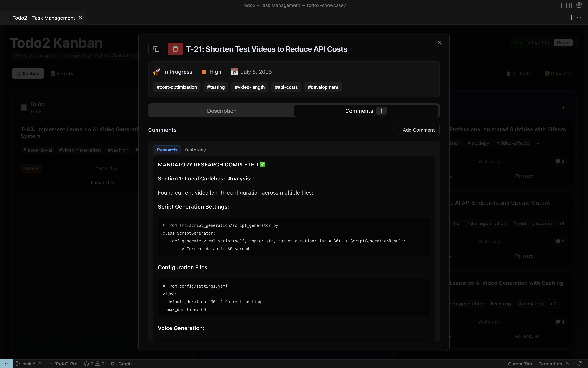The width and height of the screenshot is (588, 368).
Task: Open the In Progress status selector
Action: (172, 72)
